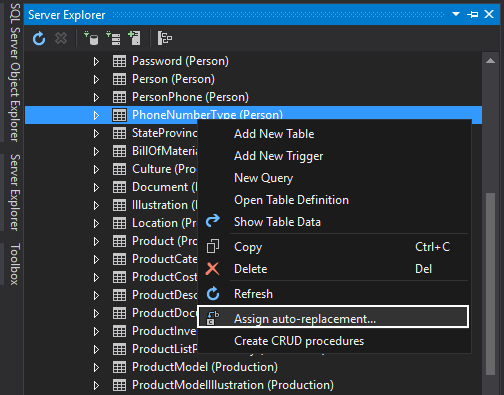The image size is (504, 395).
Task: Expand the ProductCategory table node
Action: pyautogui.click(x=96, y=259)
